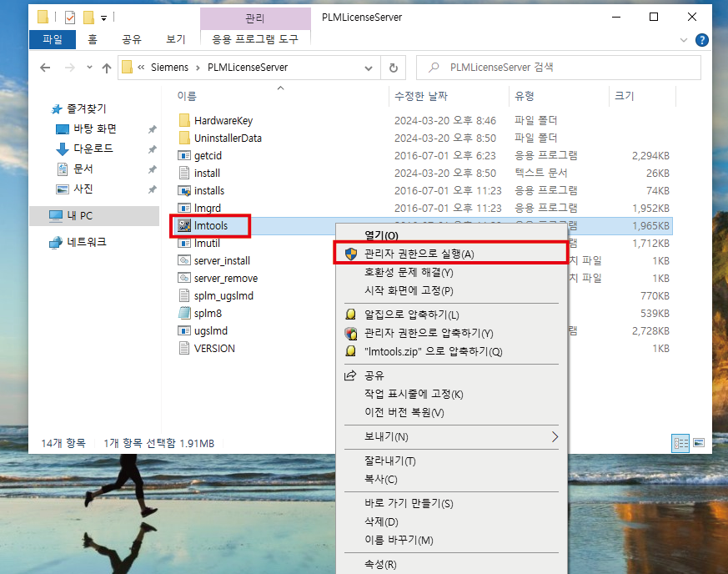Viewport: 728px width, 574px height.
Task: Open the 보기 ribbon tab
Action: (175, 40)
